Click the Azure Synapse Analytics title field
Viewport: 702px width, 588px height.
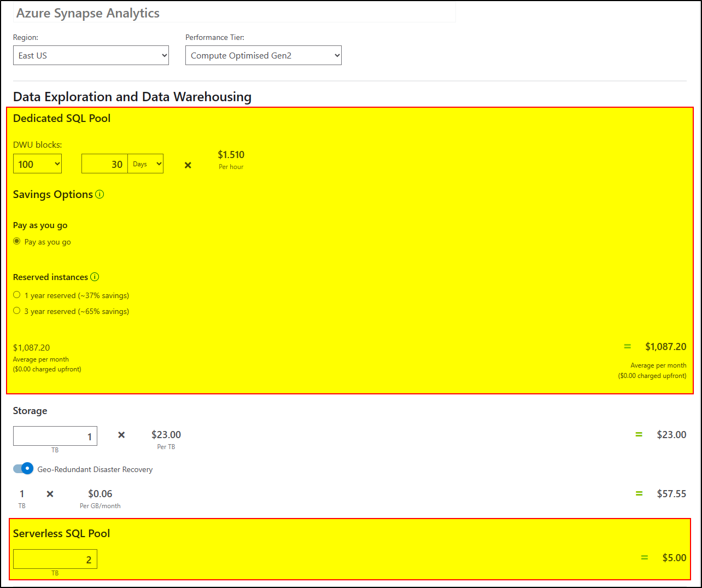235,13
